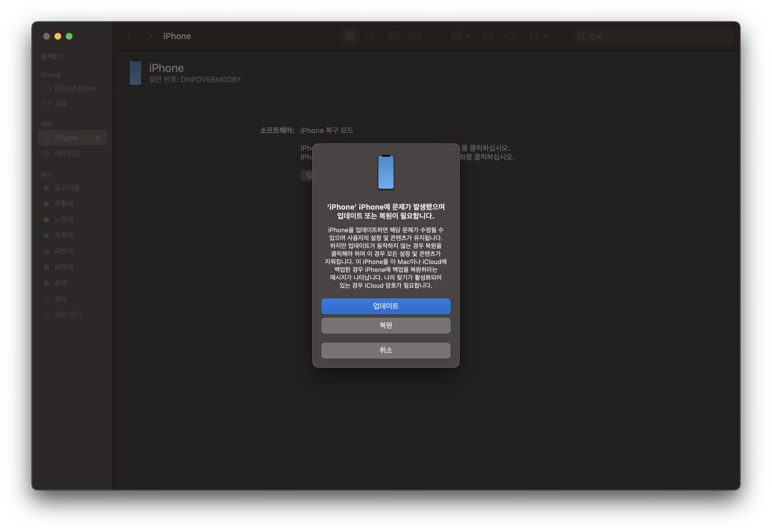Open 모든 태그 all tags item

coord(70,315)
